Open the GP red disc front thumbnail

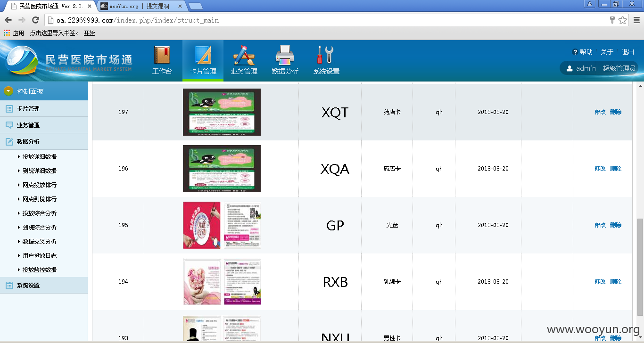pos(202,225)
